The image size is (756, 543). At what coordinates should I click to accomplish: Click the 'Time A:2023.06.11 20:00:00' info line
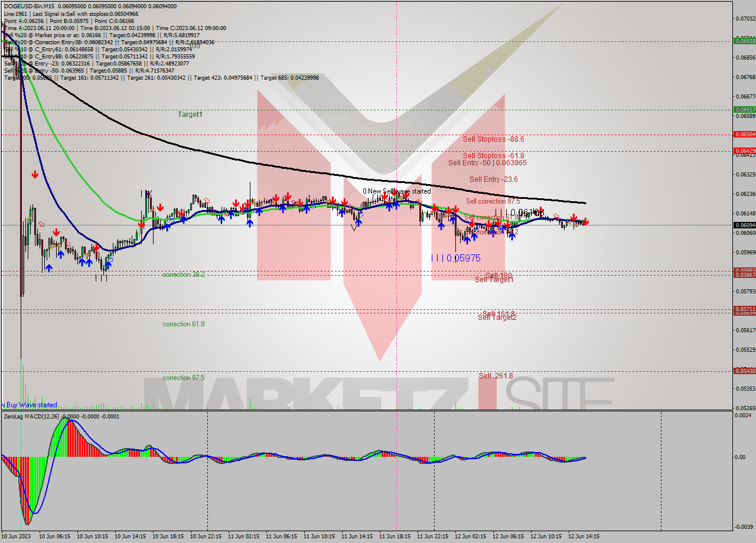click(x=115, y=28)
